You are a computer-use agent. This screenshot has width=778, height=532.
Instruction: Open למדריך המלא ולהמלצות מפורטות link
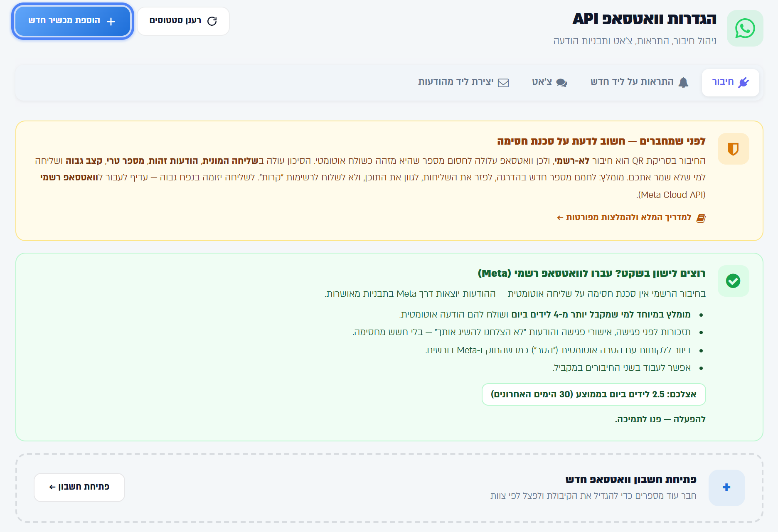(631, 217)
